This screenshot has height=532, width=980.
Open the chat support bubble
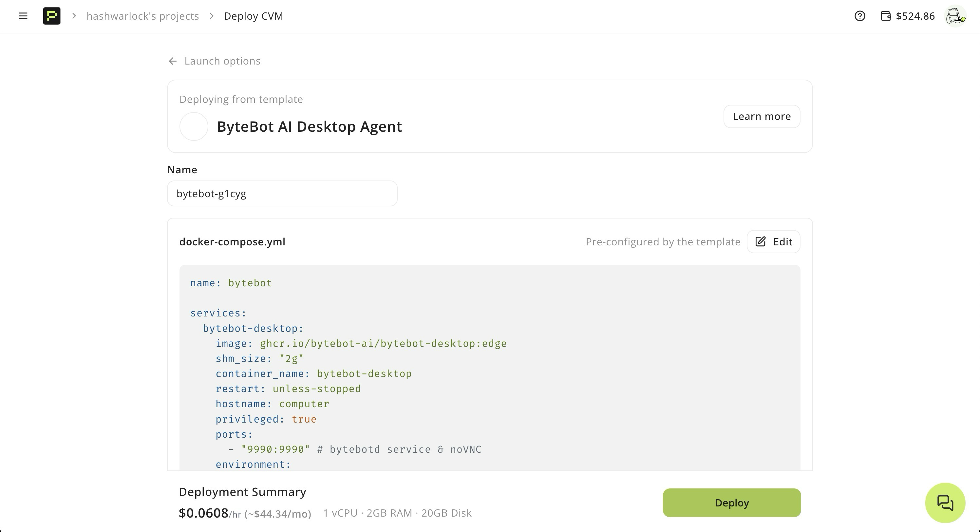tap(945, 503)
